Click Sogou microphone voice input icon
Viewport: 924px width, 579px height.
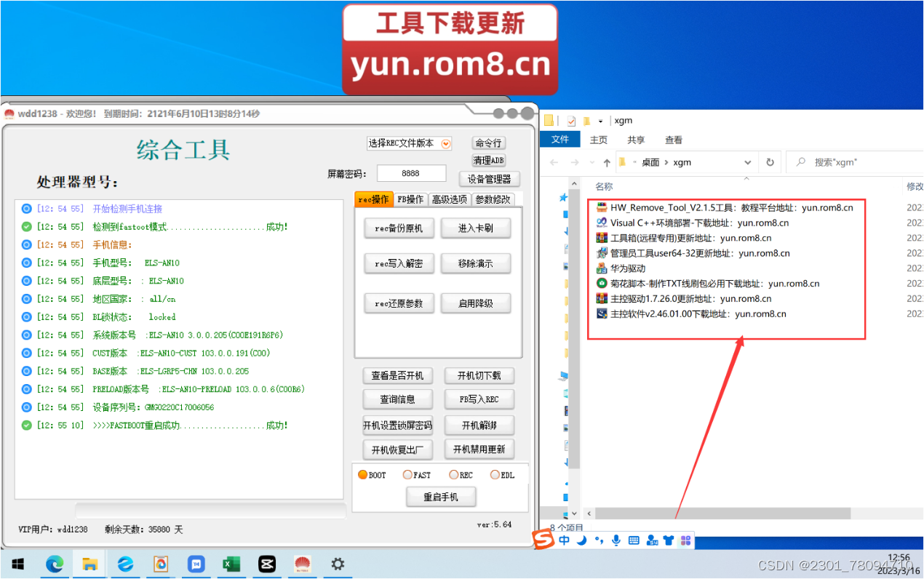pos(616,540)
